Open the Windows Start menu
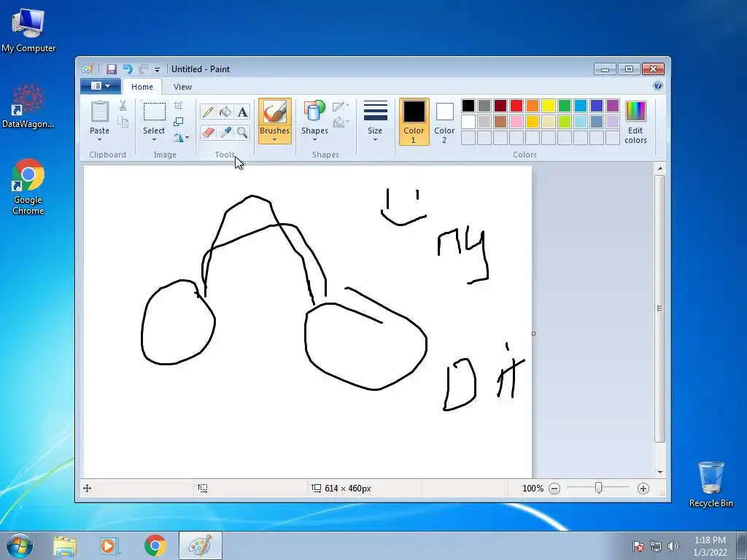The image size is (747, 560). point(19,545)
